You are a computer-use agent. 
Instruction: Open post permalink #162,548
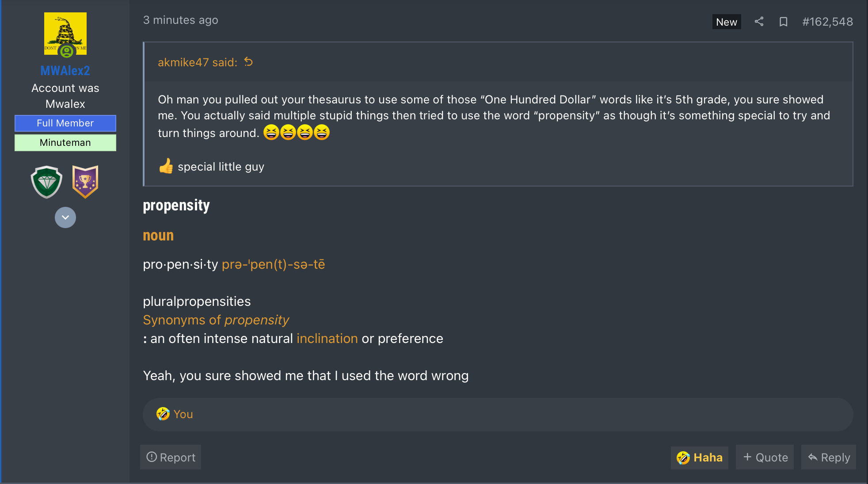tap(827, 22)
